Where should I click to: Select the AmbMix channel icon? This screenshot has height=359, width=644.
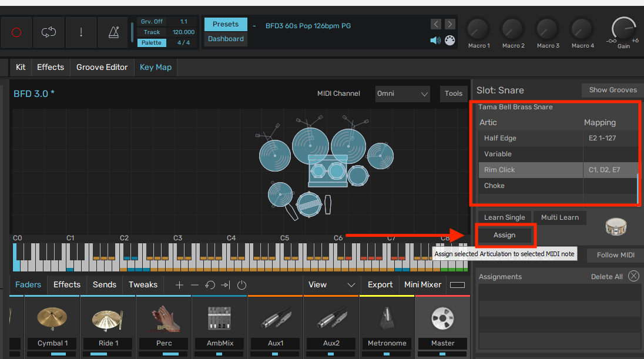point(219,318)
